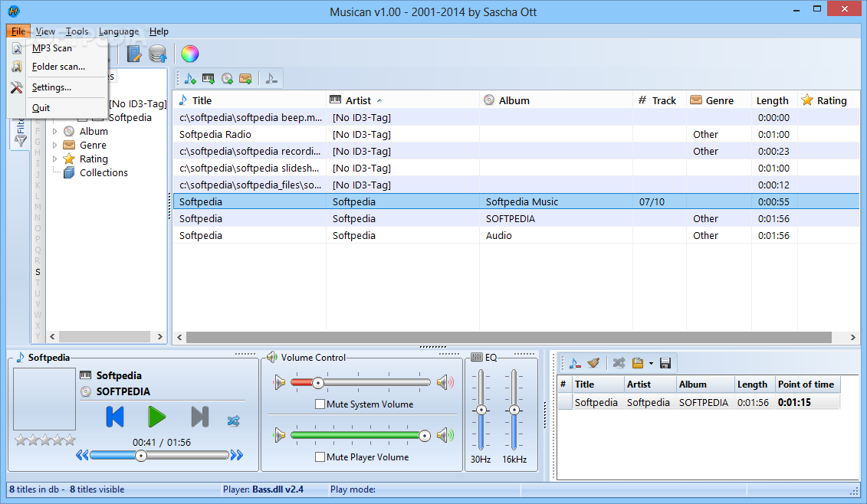Screen dimensions: 867x504
Task: Click the add genre box icon
Action: 245,78
